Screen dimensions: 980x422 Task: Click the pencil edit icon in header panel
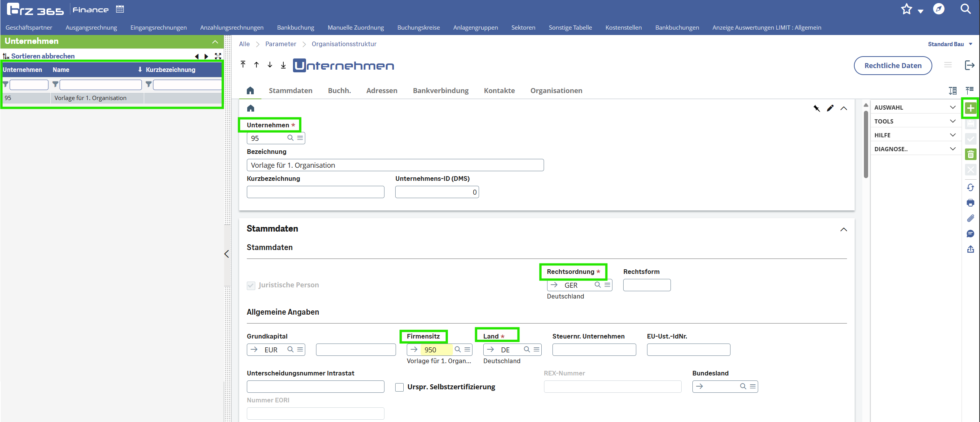click(x=830, y=108)
